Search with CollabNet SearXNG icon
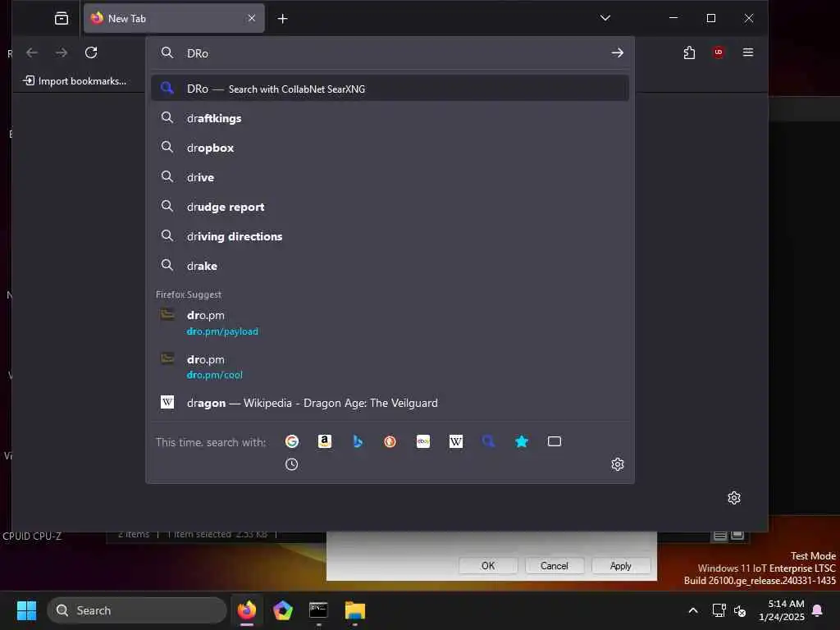This screenshot has height=630, width=840. (x=489, y=441)
